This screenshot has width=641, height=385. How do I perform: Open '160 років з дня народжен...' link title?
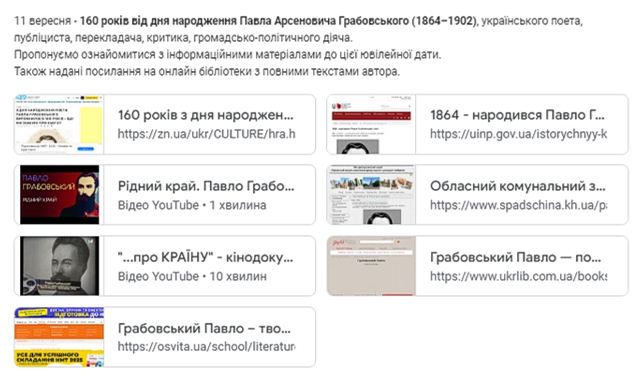(x=206, y=115)
